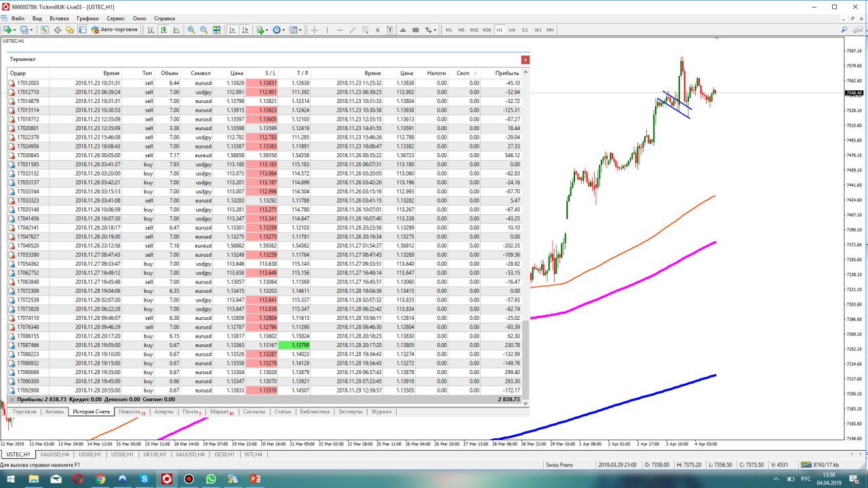868x488 pixels.
Task: Toggle the Market Watch window icon
Action: click(x=45, y=30)
